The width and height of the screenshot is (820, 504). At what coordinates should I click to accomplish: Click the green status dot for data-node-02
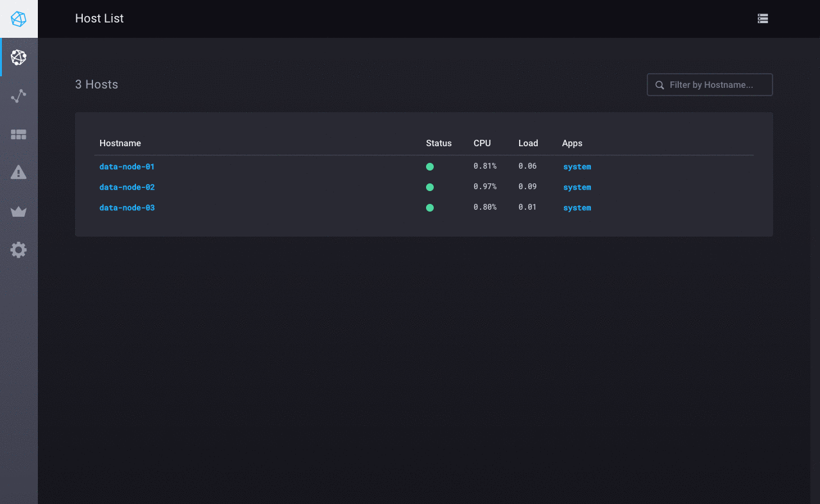click(430, 187)
